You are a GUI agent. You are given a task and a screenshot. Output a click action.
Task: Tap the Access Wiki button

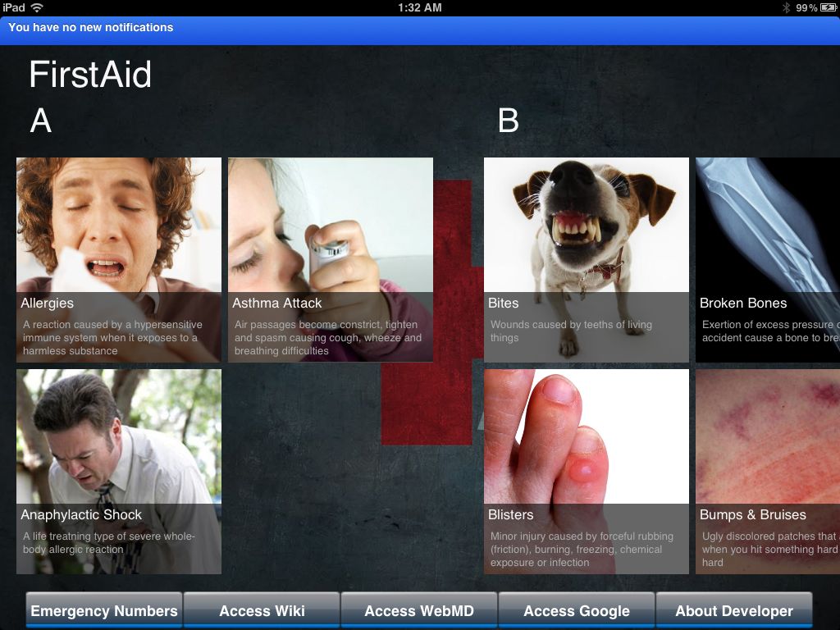pos(262,609)
